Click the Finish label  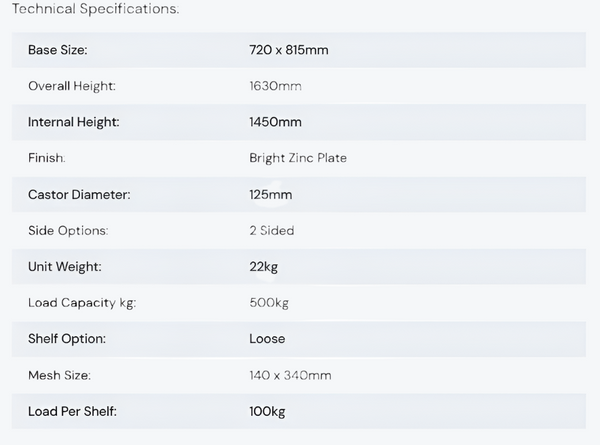(47, 158)
